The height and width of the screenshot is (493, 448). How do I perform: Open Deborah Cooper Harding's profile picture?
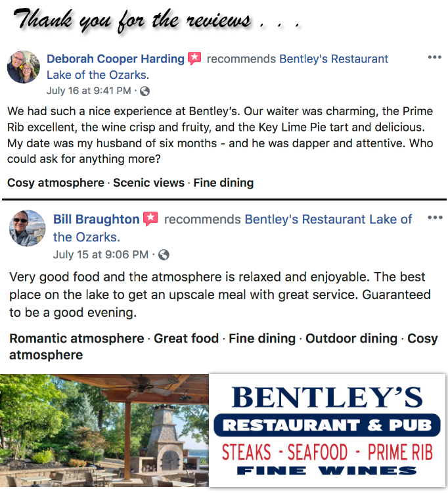(x=24, y=67)
